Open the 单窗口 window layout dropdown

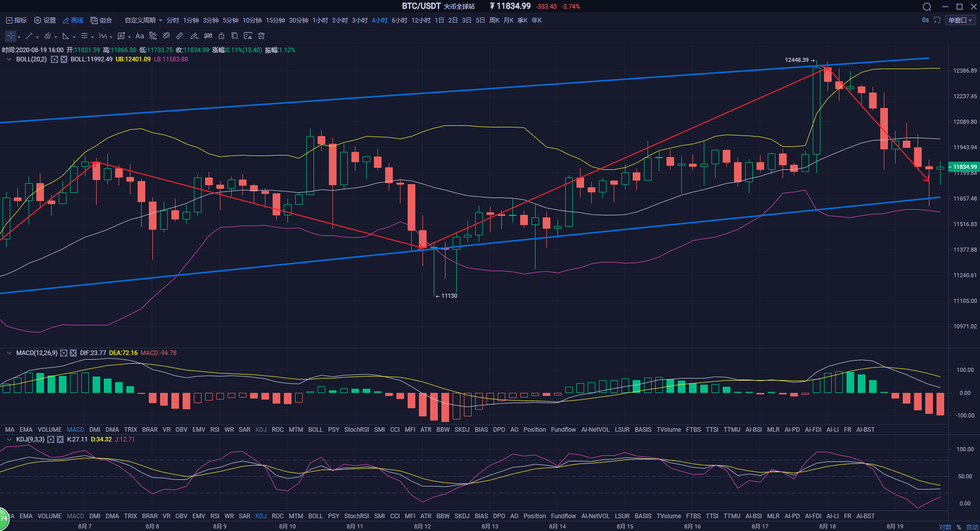click(960, 20)
